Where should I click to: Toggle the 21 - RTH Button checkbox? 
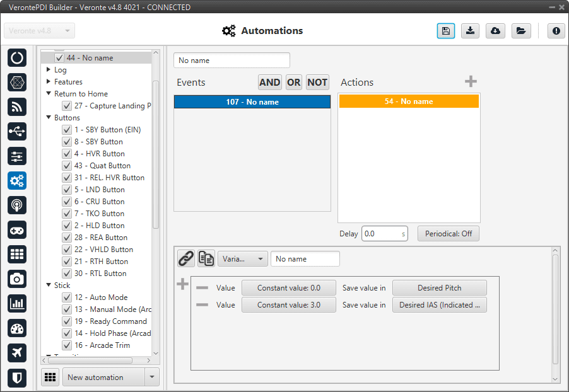coord(66,262)
